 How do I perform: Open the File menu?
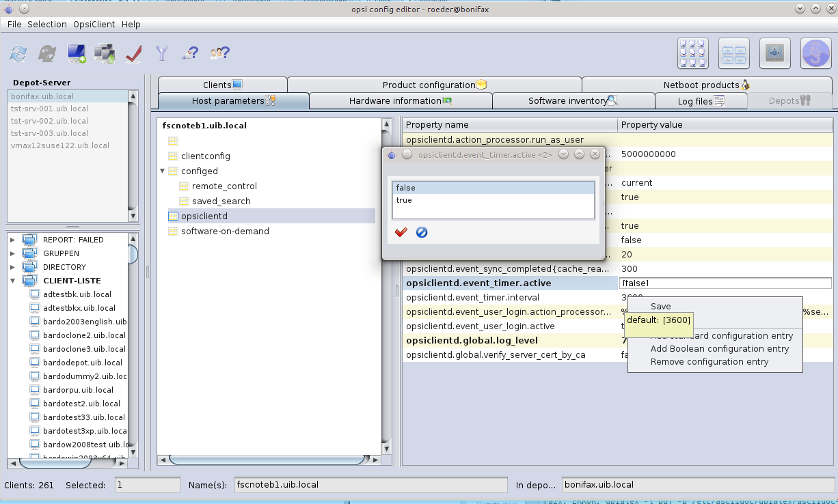tap(14, 24)
